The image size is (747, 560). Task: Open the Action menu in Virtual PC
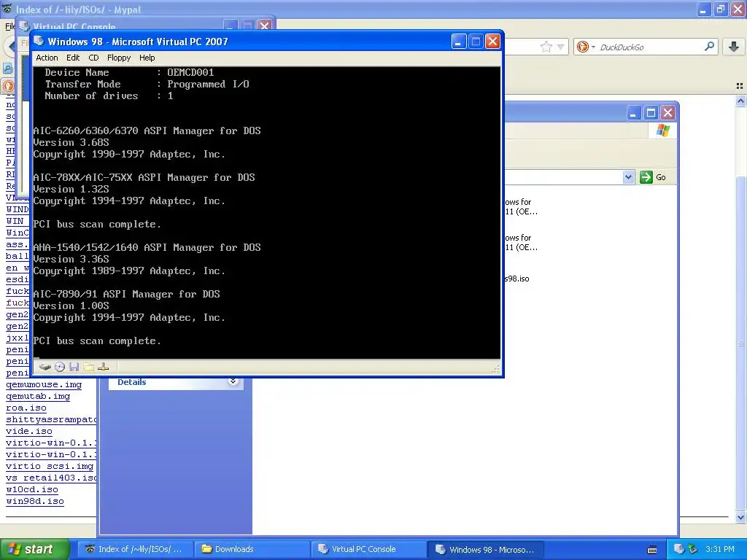(x=47, y=58)
